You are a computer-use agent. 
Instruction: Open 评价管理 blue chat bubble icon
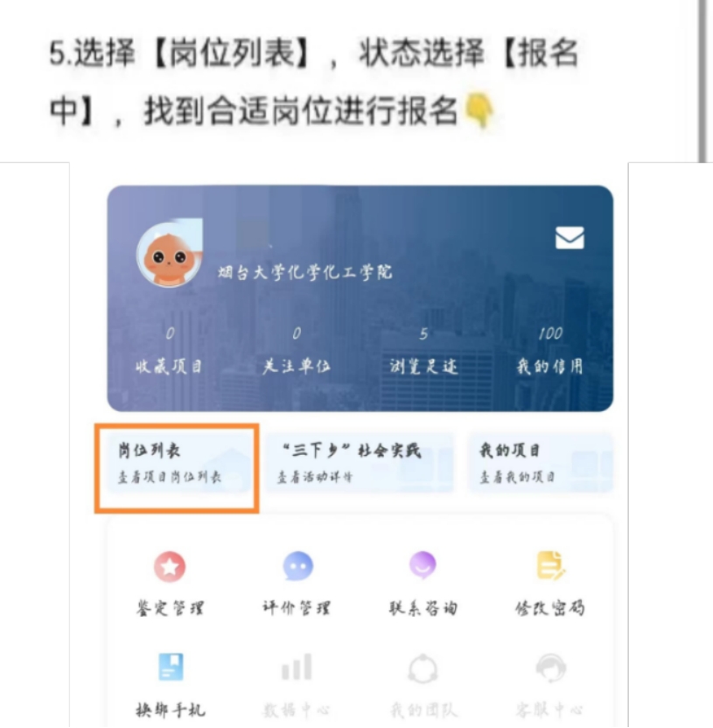point(297,566)
